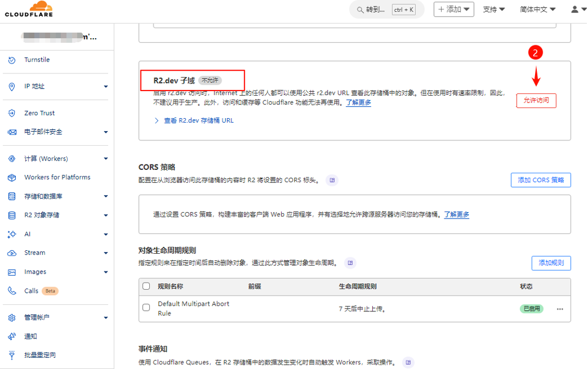
Task: Open the notifications megaphone icon
Action: pos(12,336)
